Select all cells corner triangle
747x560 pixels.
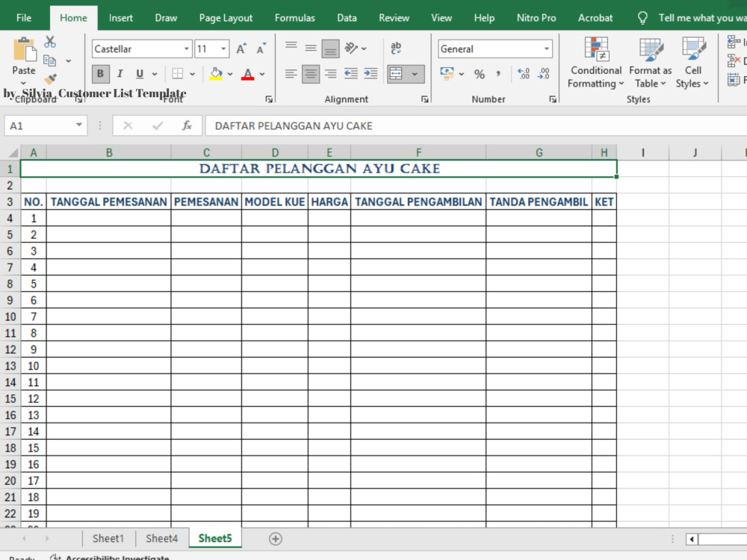click(13, 152)
